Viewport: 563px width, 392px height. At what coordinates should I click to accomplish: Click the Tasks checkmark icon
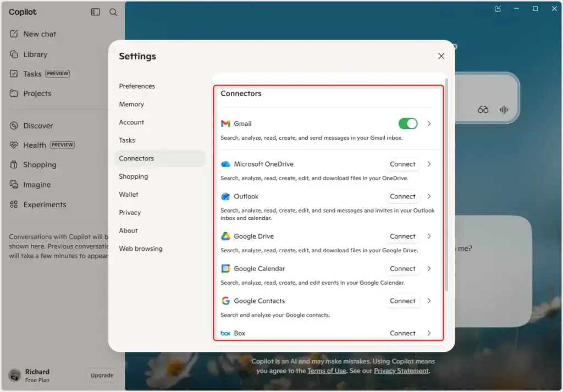(14, 74)
